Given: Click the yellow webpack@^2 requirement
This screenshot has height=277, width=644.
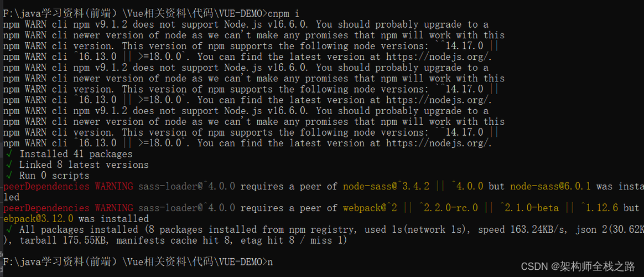Looking at the screenshot, I should [370, 208].
